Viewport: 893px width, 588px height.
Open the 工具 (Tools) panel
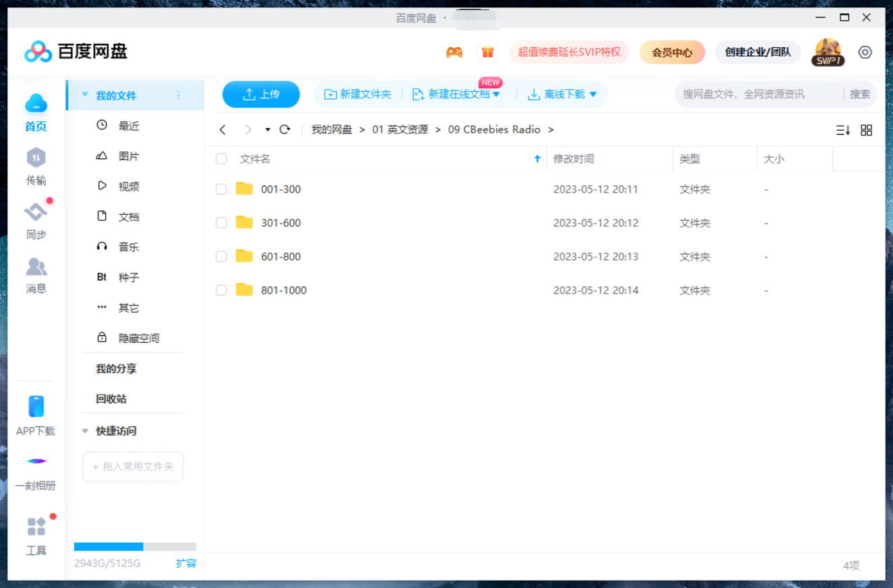tap(36, 535)
